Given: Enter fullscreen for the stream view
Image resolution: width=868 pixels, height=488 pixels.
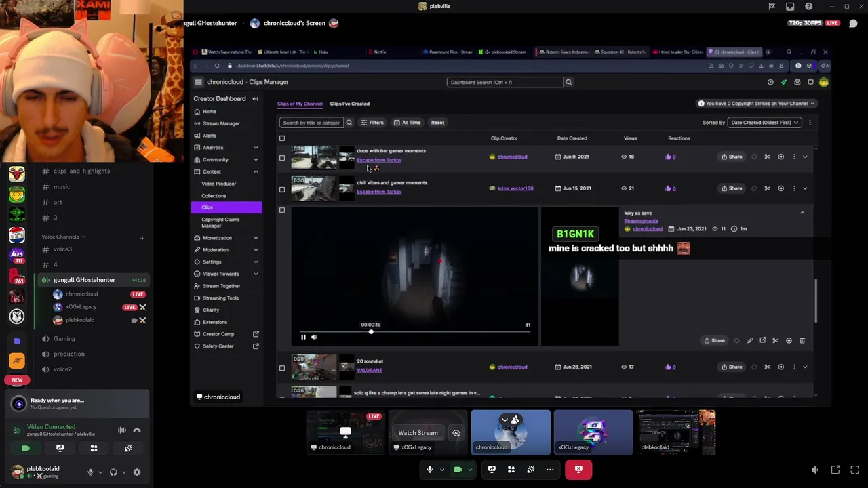Looking at the screenshot, I should point(854,469).
